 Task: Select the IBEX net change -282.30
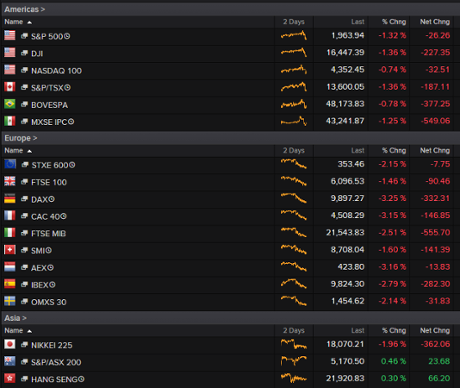coord(435,284)
